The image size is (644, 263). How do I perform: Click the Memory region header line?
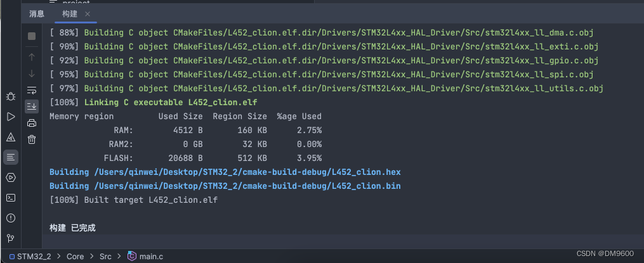coord(185,116)
